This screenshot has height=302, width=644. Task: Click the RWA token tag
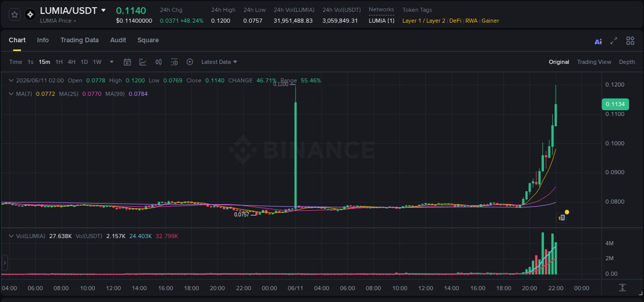[x=471, y=21]
